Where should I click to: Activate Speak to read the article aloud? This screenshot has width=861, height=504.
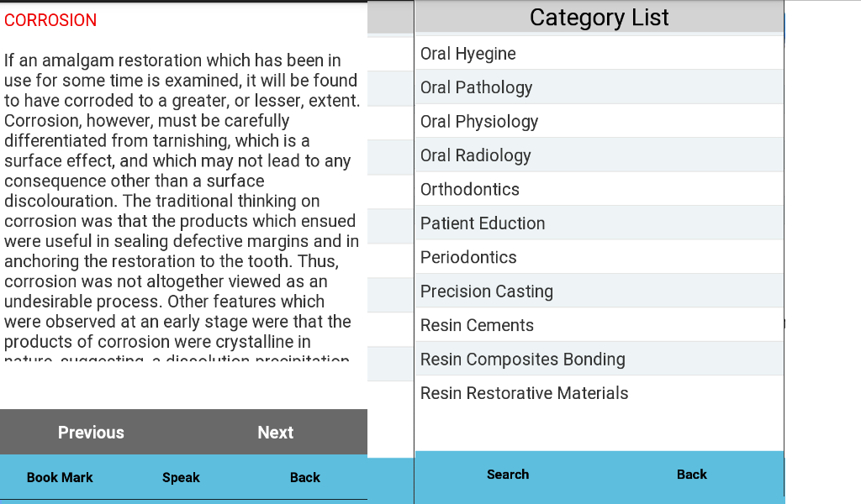(x=181, y=477)
